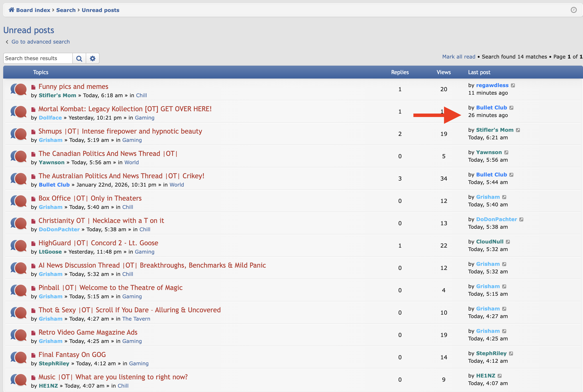Click the clock icon at top right
583x392 pixels.
tap(574, 10)
